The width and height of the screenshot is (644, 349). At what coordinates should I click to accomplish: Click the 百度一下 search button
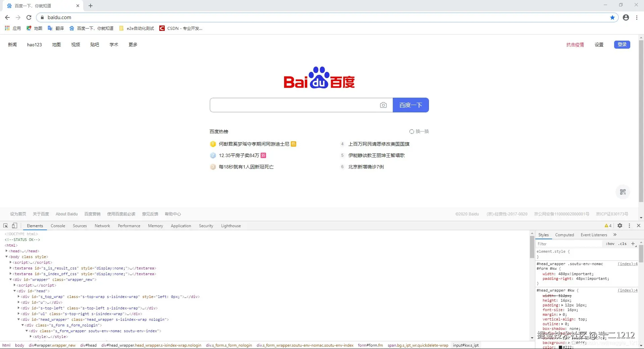click(x=411, y=105)
